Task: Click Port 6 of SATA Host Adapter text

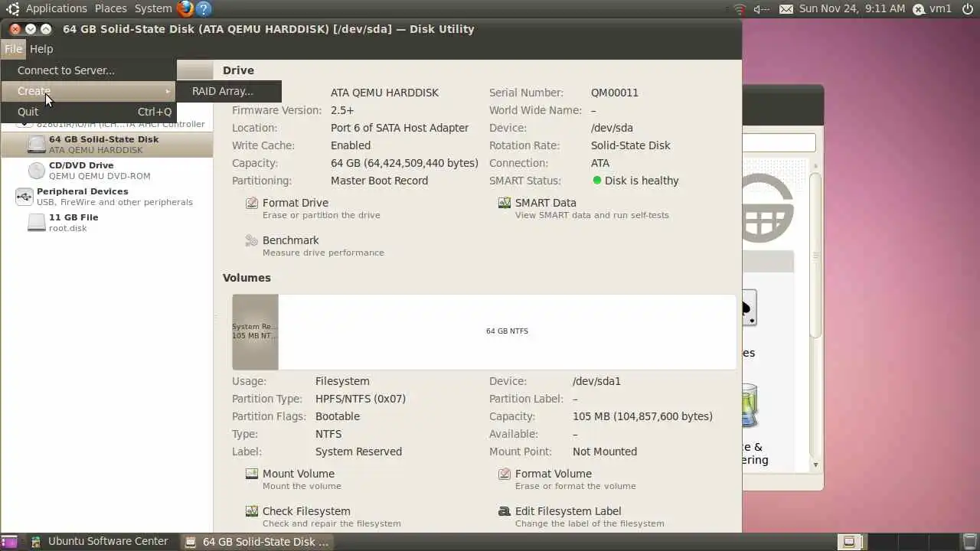Action: pos(400,128)
